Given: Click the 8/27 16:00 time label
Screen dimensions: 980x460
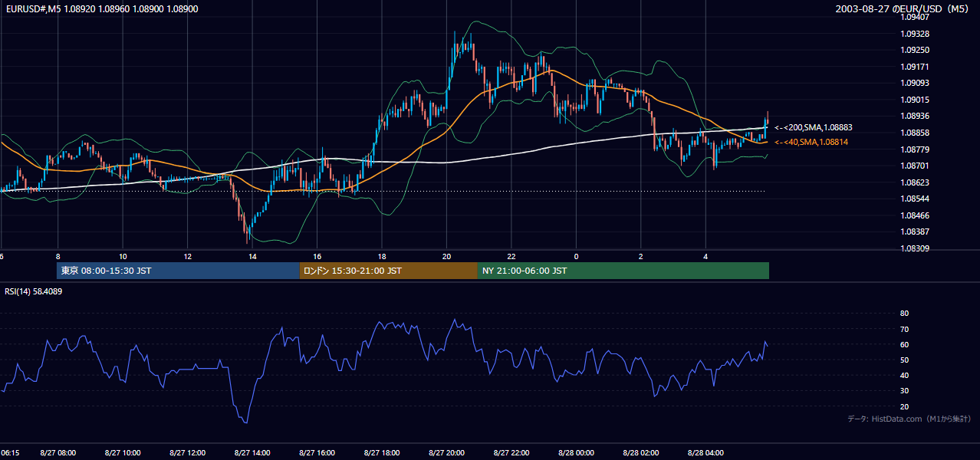Looking at the screenshot, I should click(317, 453).
